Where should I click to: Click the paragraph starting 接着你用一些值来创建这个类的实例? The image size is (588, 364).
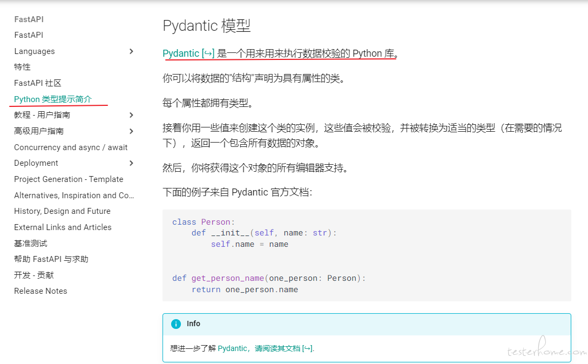pos(362,136)
